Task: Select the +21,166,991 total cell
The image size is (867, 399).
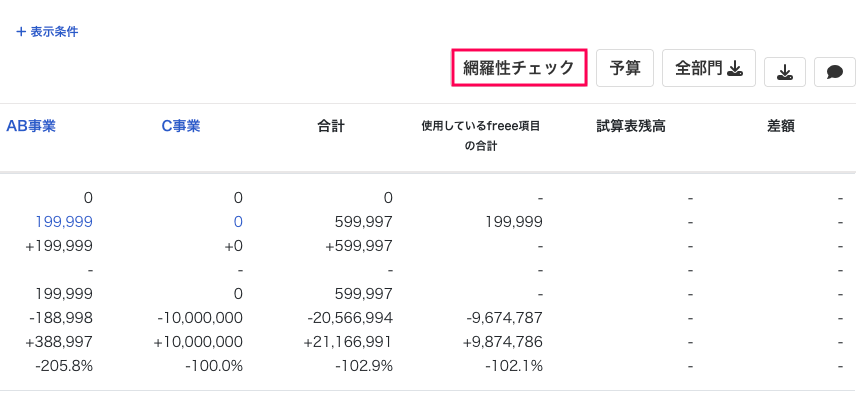Action: [x=348, y=342]
